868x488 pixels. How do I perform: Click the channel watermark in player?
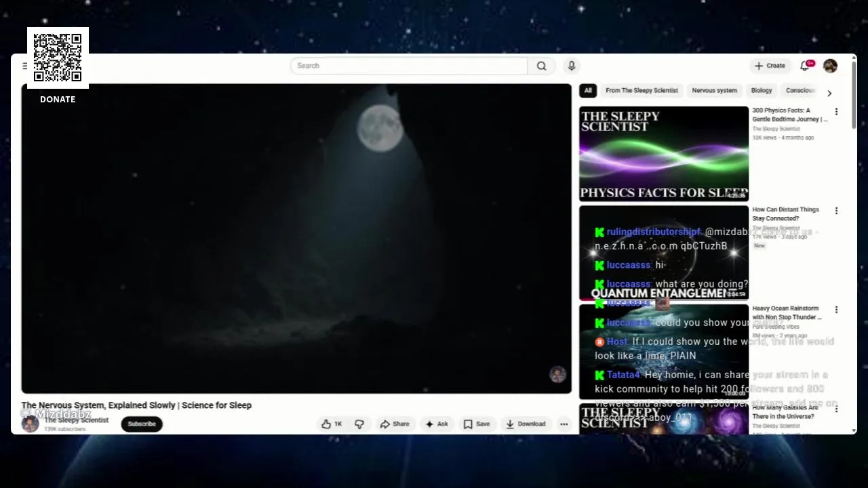coord(557,375)
